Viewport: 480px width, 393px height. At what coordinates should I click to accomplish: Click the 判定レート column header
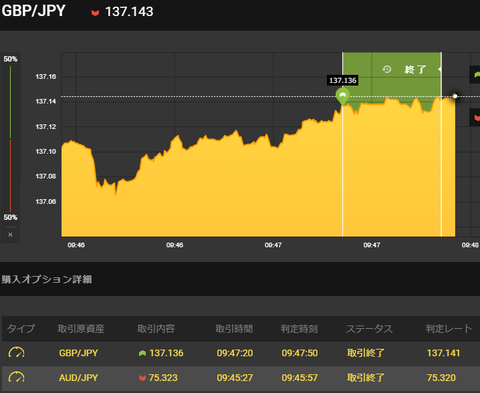coord(449,329)
